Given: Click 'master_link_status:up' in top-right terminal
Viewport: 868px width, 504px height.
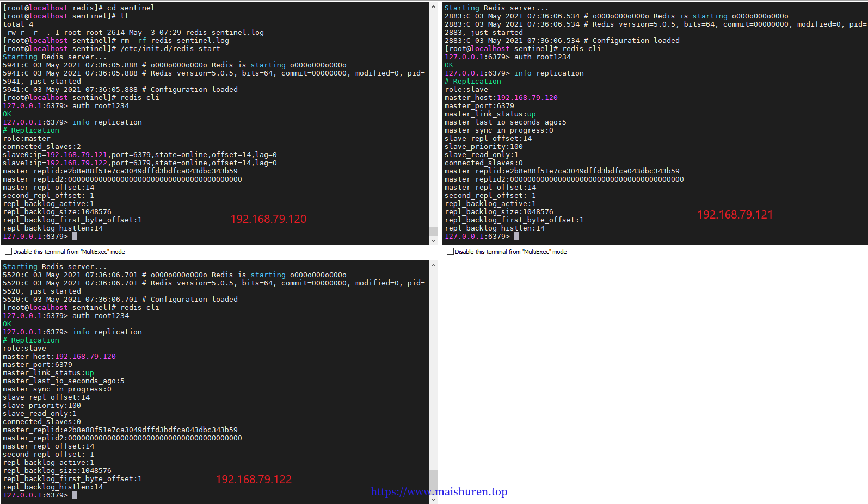Looking at the screenshot, I should pyautogui.click(x=490, y=114).
